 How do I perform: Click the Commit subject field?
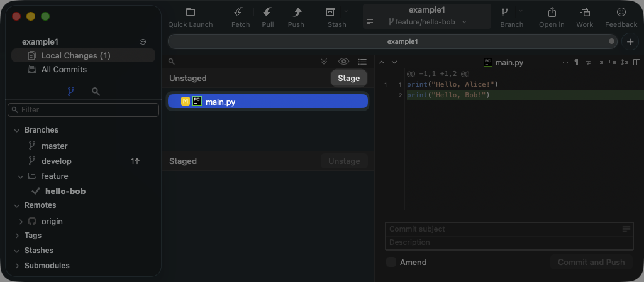coord(503,229)
